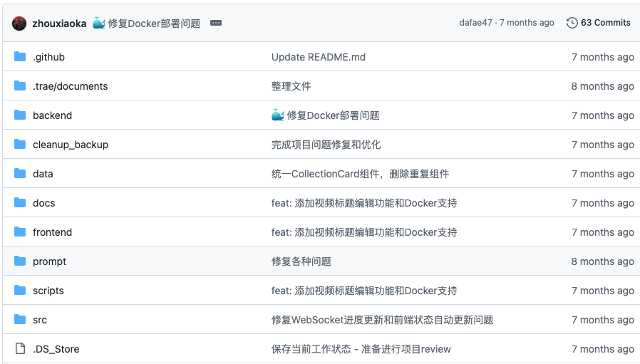Click the .DS_Store file icon
Viewport: 640px width, 364px height.
coord(20,348)
